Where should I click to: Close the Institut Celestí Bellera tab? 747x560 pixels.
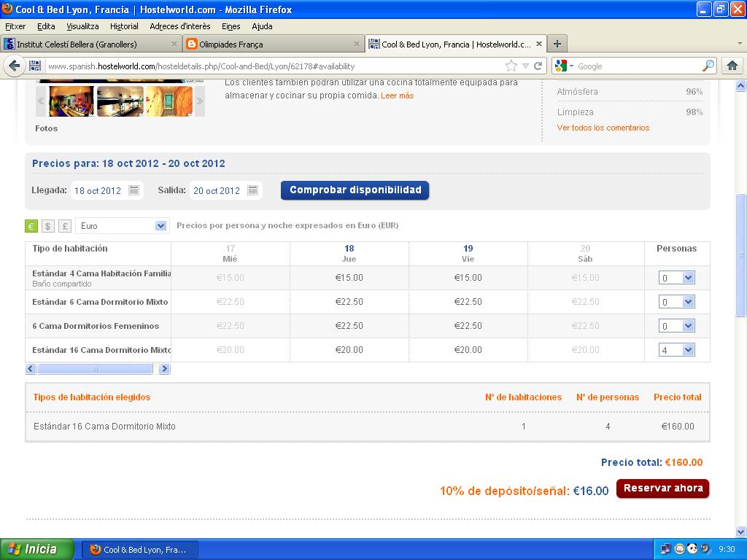[x=174, y=44]
